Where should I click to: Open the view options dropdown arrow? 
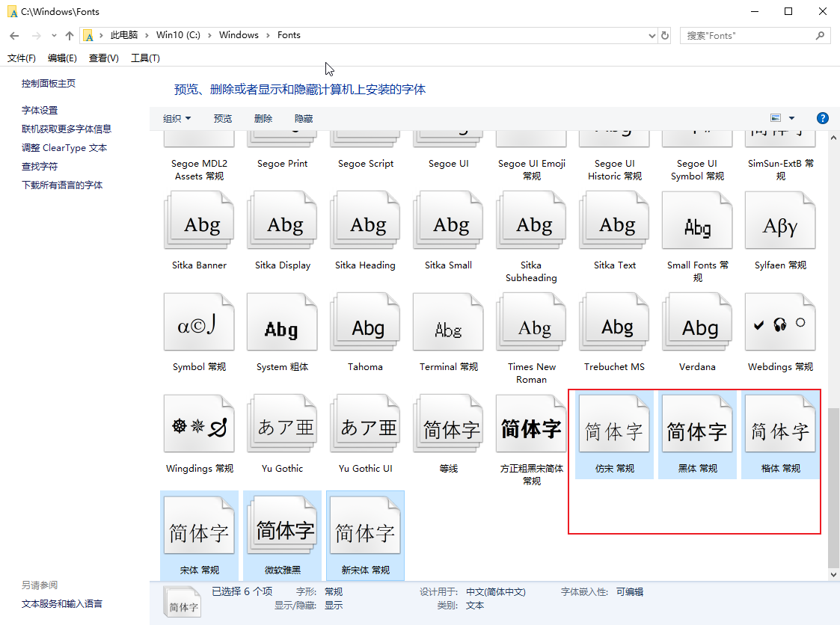coord(792,118)
